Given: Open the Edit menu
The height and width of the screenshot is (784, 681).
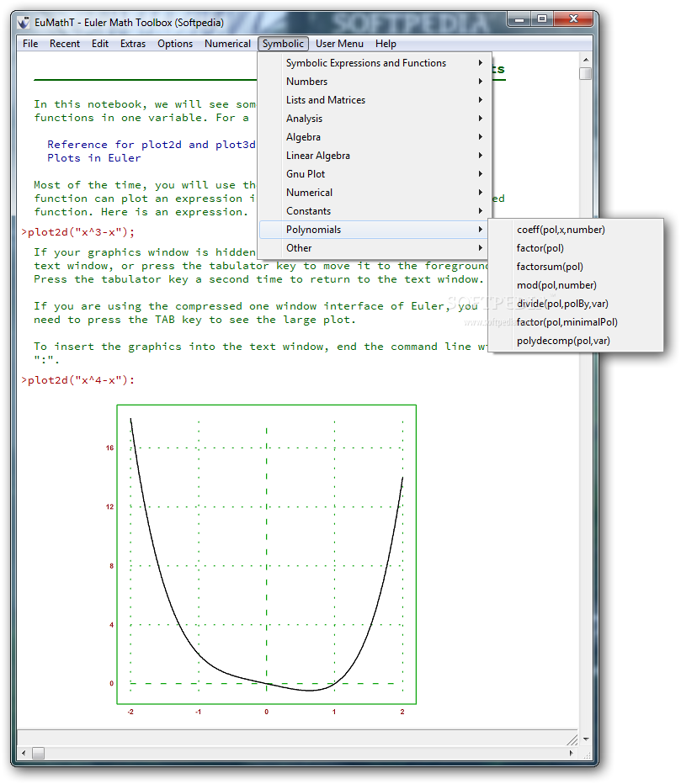Looking at the screenshot, I should 100,44.
